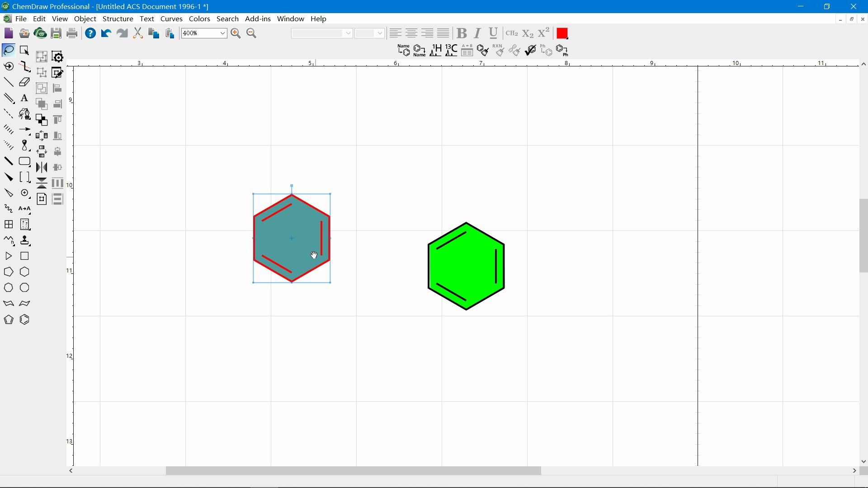Pick the Table tool
The height and width of the screenshot is (488, 868).
pyautogui.click(x=9, y=225)
